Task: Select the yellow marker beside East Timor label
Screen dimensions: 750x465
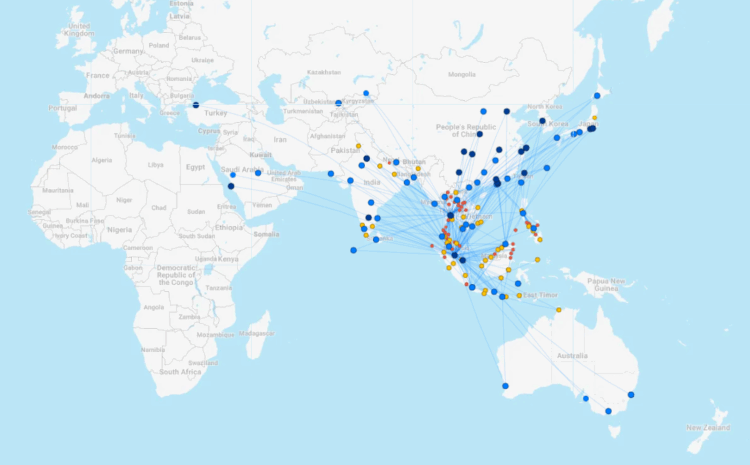Action: click(x=519, y=296)
